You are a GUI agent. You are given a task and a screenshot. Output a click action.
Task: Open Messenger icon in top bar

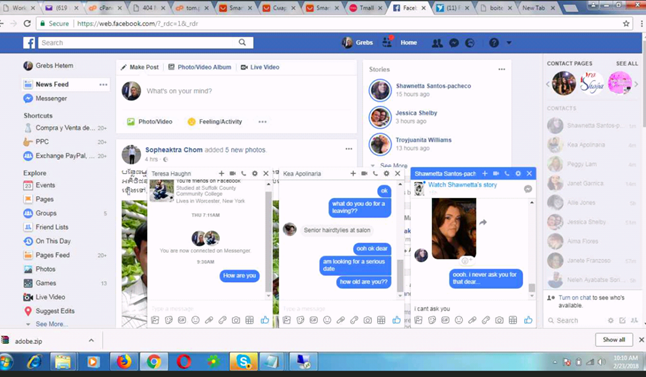pos(454,43)
